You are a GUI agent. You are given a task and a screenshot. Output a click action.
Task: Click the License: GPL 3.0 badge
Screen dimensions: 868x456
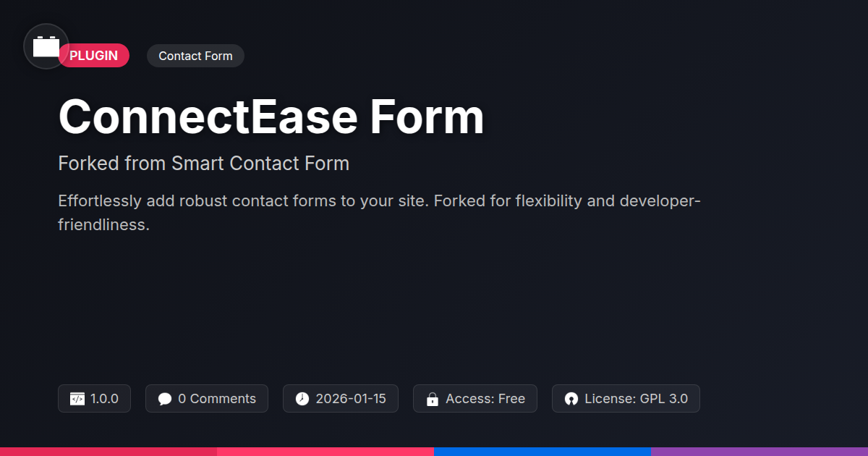626,399
